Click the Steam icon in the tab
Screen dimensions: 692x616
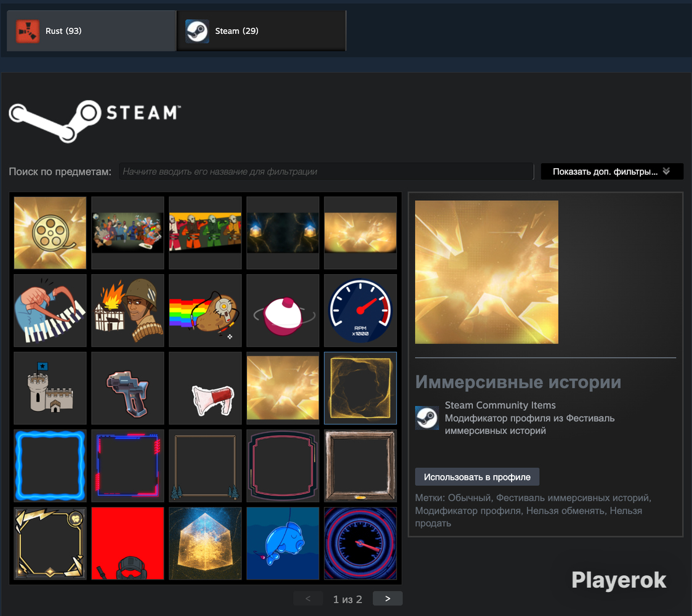point(197,31)
